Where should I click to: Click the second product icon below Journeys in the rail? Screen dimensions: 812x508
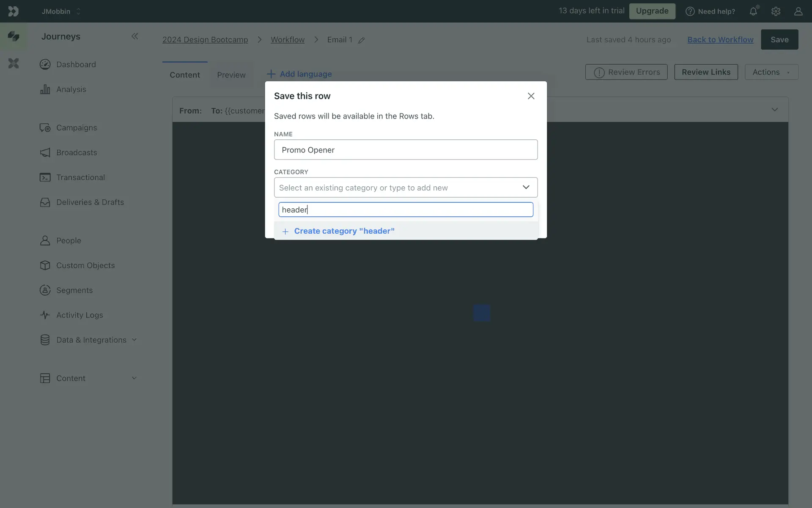[x=14, y=63]
